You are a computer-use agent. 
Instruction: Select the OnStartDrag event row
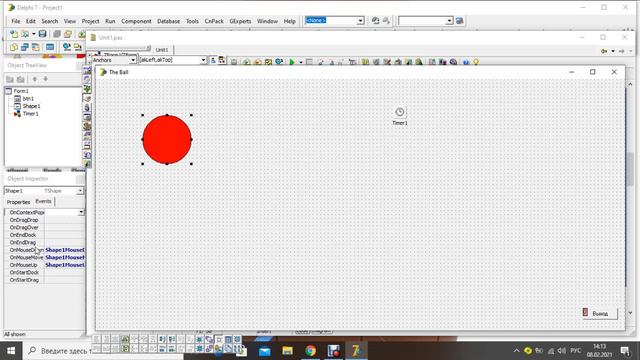coord(44,280)
